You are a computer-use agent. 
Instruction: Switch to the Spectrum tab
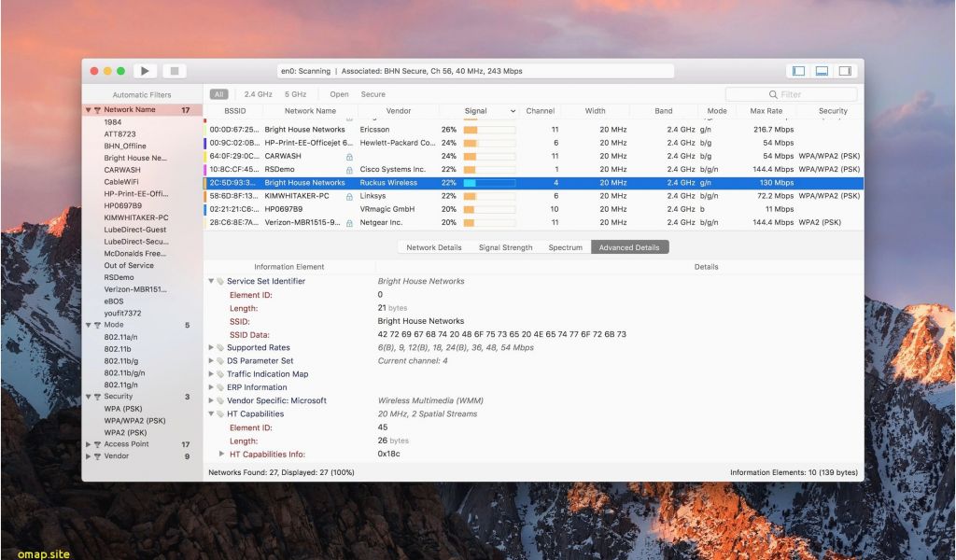[565, 247]
